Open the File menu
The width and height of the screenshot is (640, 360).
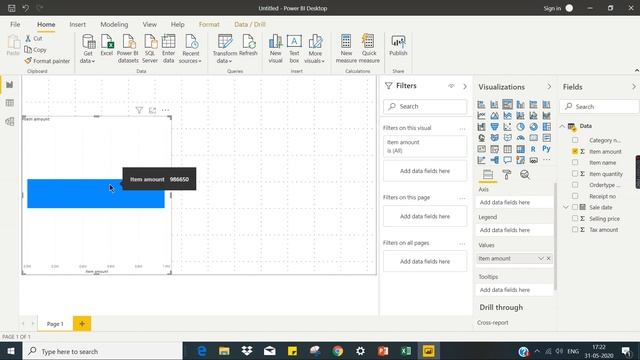click(x=15, y=24)
